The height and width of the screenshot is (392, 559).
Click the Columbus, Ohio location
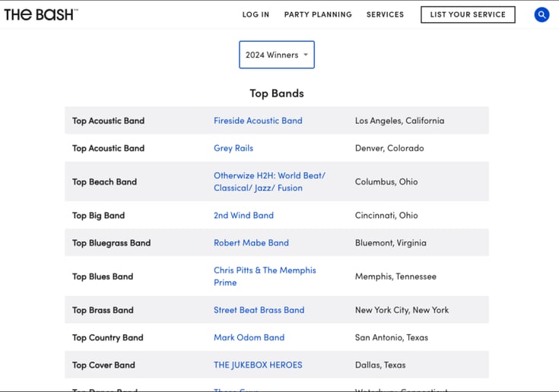point(386,182)
